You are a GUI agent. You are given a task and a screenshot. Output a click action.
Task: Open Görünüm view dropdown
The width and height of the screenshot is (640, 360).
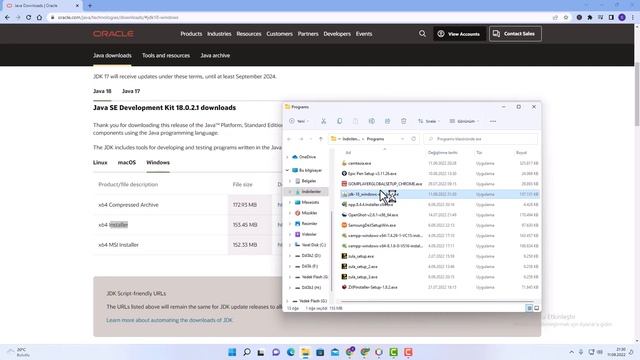point(464,121)
